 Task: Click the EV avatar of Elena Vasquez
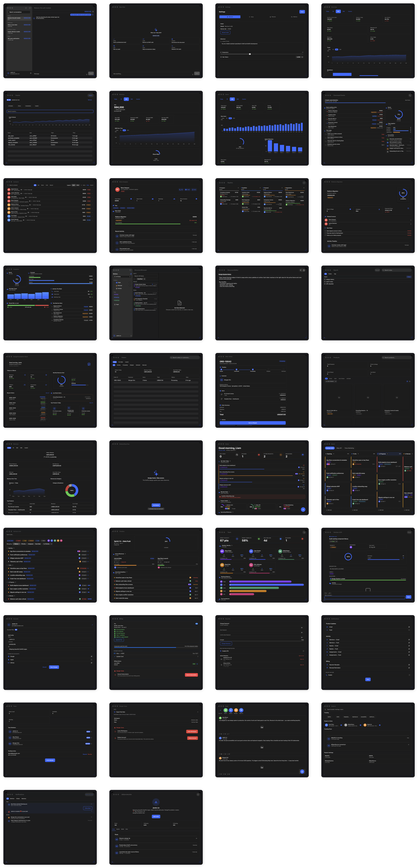pyautogui.click(x=117, y=189)
